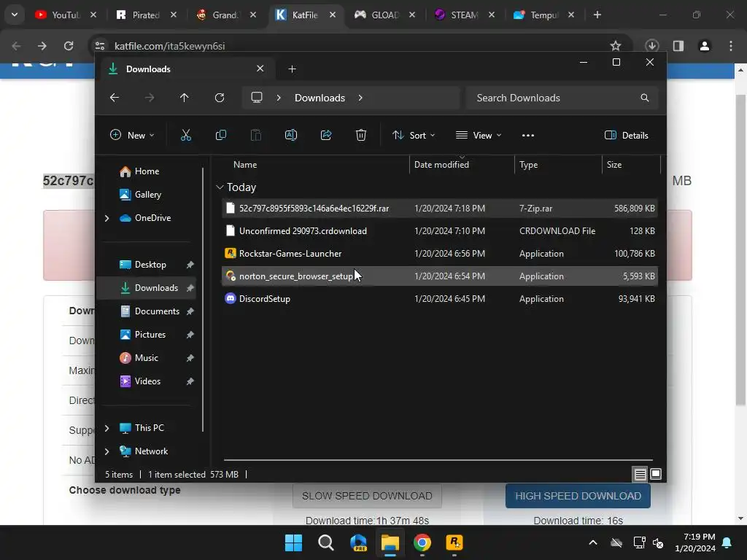This screenshot has width=747, height=560.
Task: Add a new File Explorer tab
Action: [x=292, y=69]
